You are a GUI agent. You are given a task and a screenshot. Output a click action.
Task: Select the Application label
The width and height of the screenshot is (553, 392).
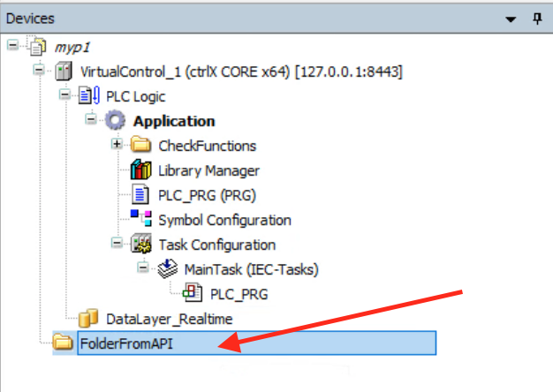point(174,121)
